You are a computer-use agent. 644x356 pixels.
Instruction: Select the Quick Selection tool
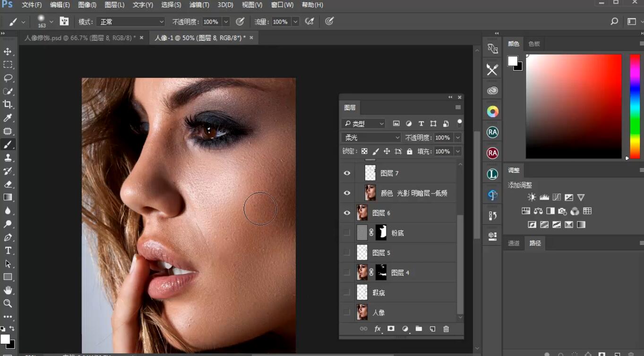point(8,91)
